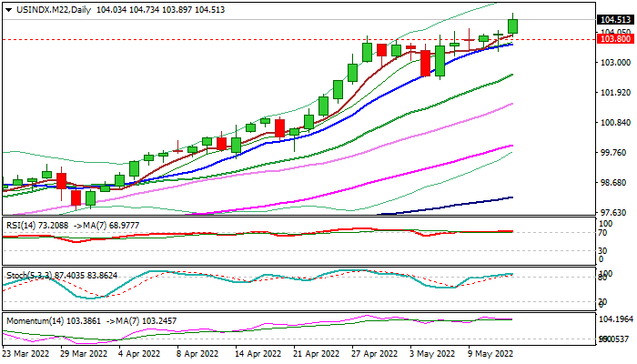
Task: Select the 99.760 price axis label
Action: 614,153
